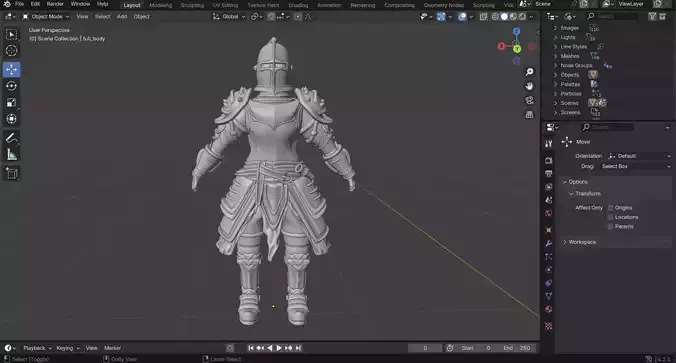Open the Output properties tab

tap(548, 174)
